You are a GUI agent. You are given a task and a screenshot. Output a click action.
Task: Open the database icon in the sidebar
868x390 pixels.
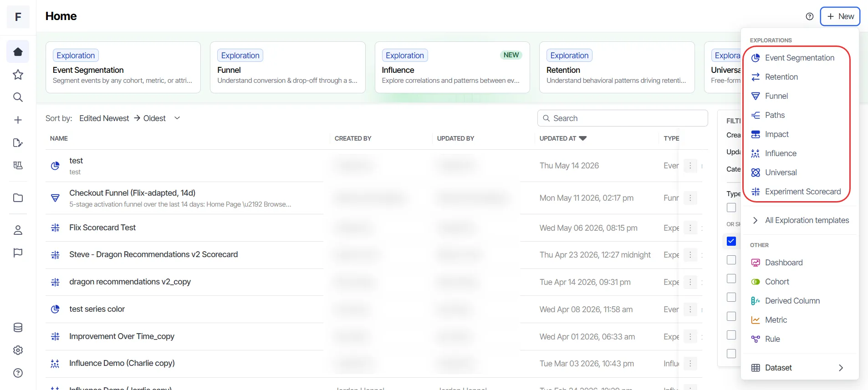tap(18, 328)
